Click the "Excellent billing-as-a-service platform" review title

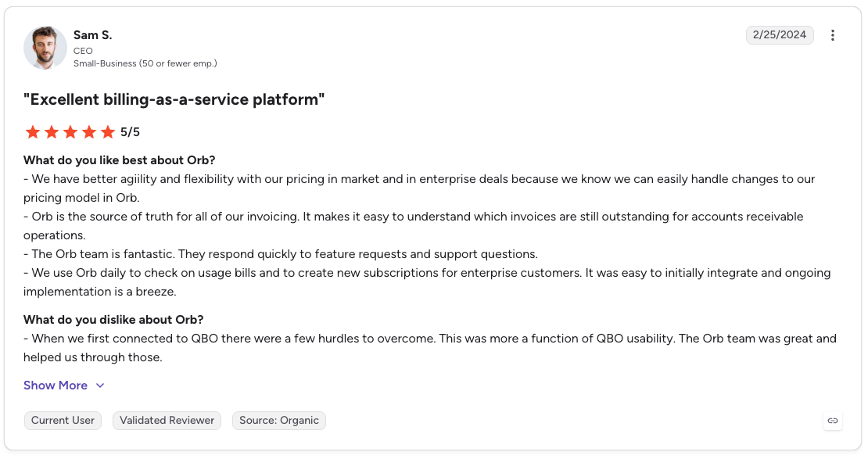click(x=174, y=99)
